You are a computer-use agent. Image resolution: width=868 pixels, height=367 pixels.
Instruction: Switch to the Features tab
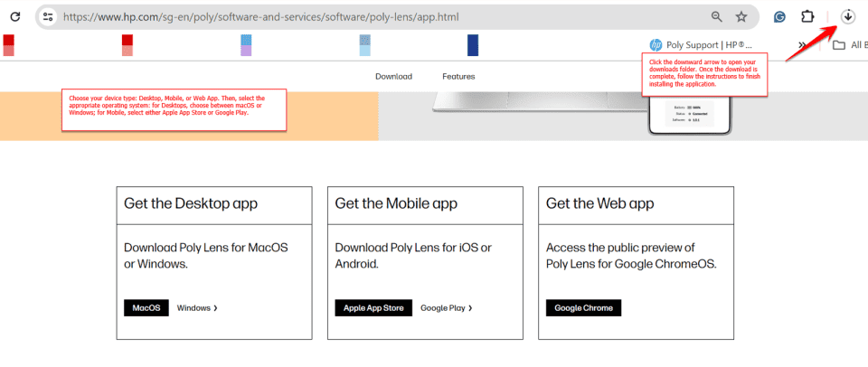458,77
